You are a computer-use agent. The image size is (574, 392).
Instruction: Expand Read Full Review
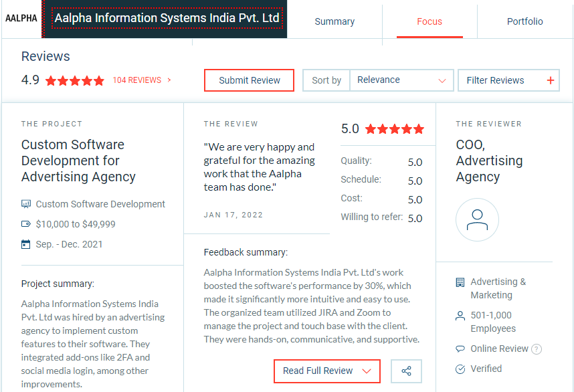326,371
